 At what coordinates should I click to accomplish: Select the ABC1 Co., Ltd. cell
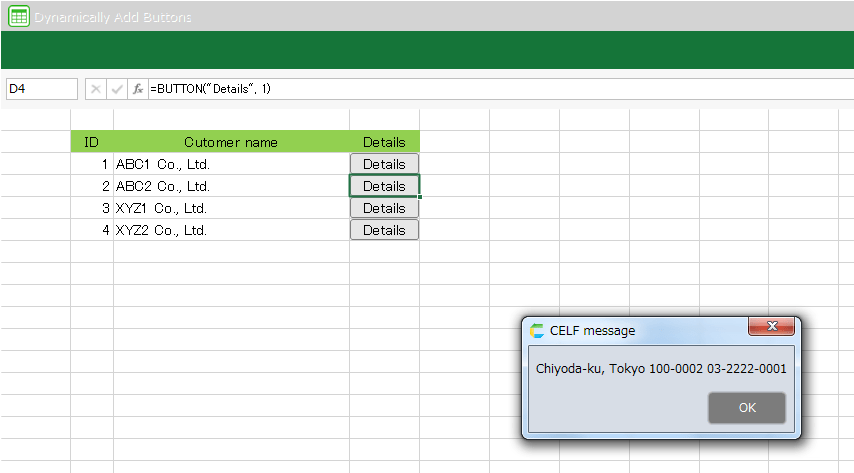tap(231, 164)
